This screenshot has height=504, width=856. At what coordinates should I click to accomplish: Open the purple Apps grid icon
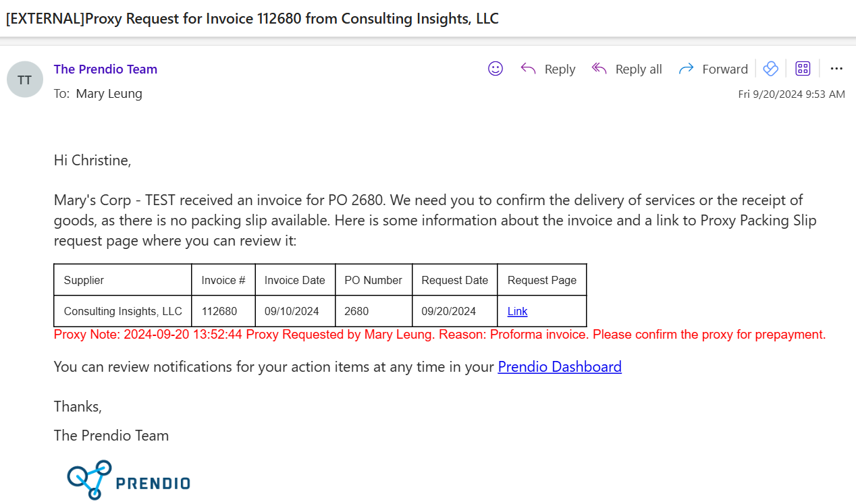click(x=802, y=68)
